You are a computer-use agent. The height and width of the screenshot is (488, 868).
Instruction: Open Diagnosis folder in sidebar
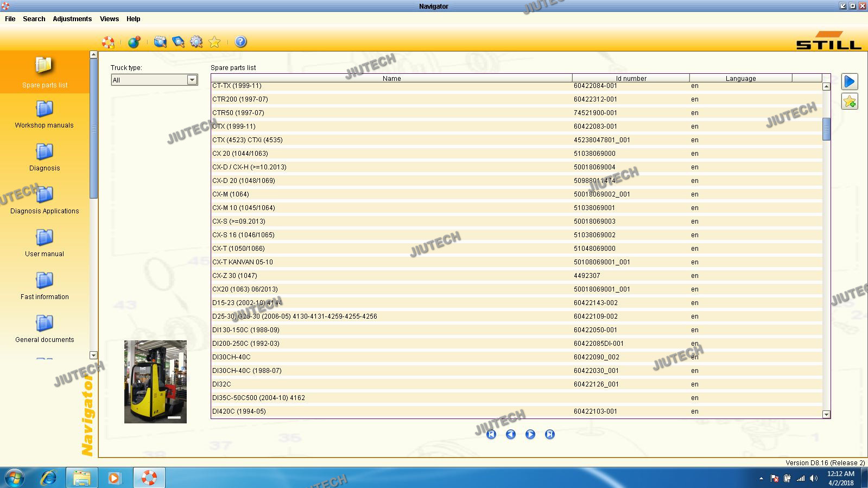coord(45,157)
